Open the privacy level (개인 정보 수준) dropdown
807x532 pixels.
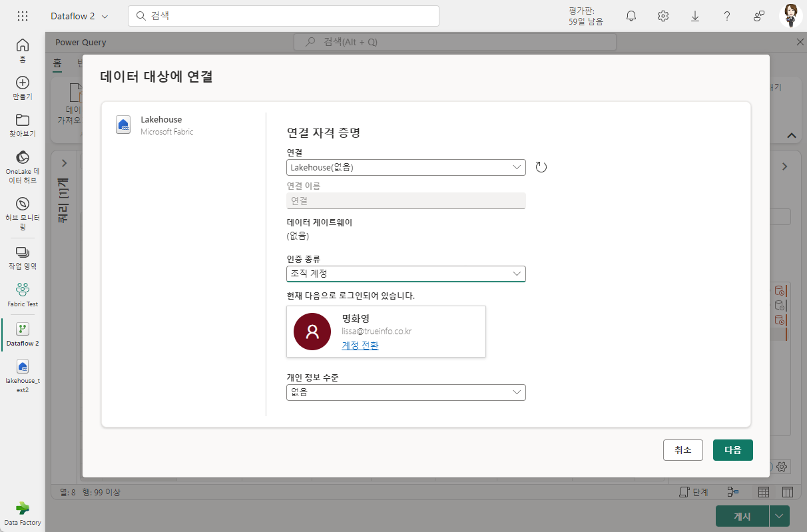tap(406, 392)
